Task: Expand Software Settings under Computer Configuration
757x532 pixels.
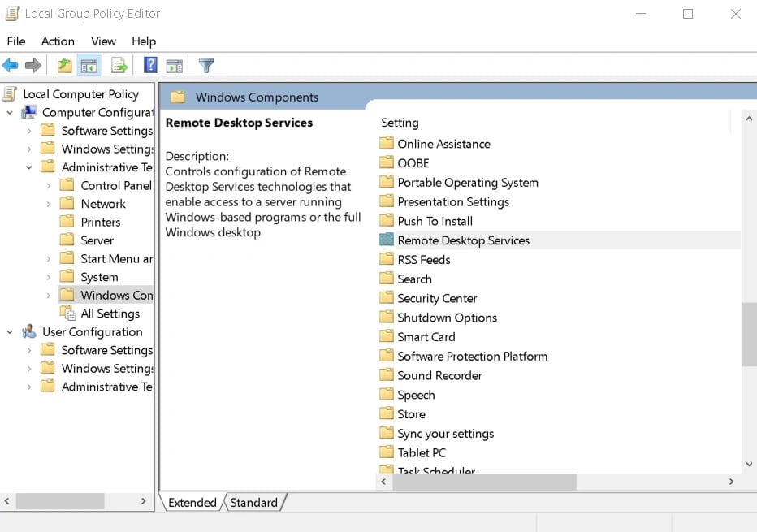Action: tap(29, 131)
